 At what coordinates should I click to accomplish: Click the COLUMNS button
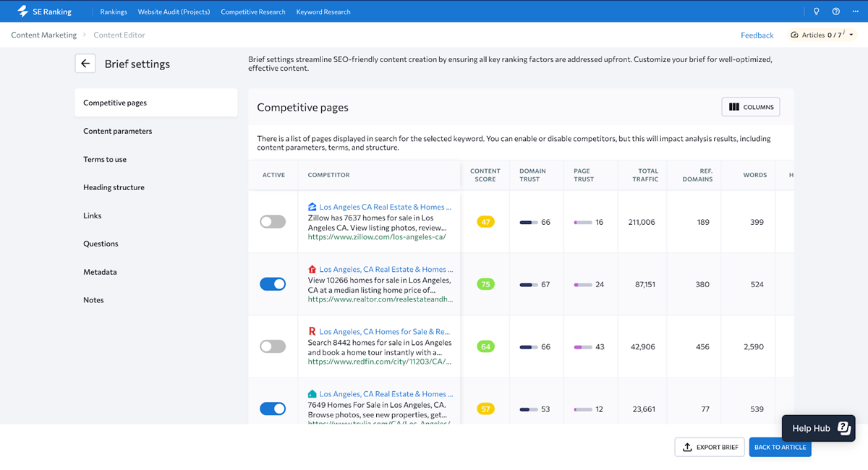coord(751,107)
